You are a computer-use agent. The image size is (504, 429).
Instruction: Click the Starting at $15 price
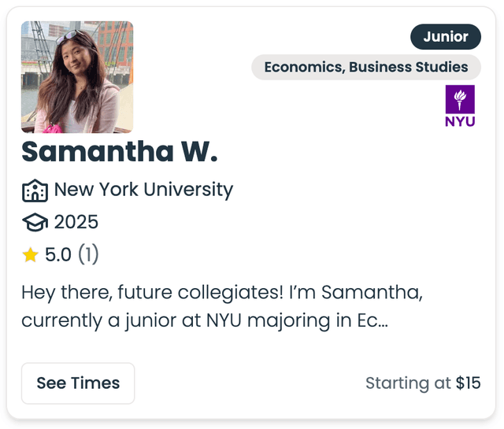click(423, 383)
